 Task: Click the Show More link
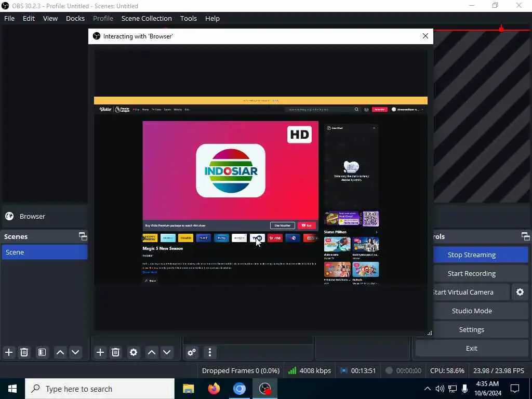click(x=150, y=272)
